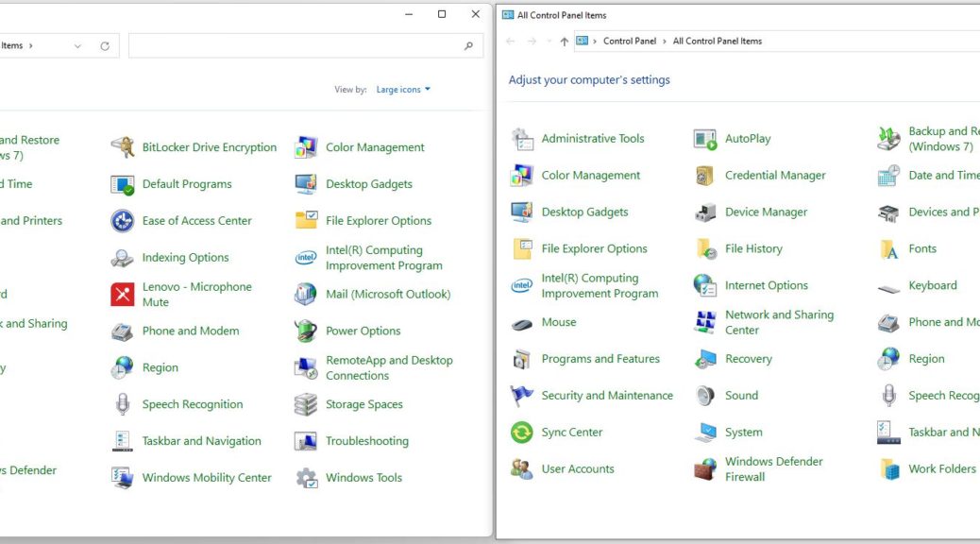Image resolution: width=980 pixels, height=544 pixels.
Task: Open File Explorer Options in right window
Action: point(595,249)
